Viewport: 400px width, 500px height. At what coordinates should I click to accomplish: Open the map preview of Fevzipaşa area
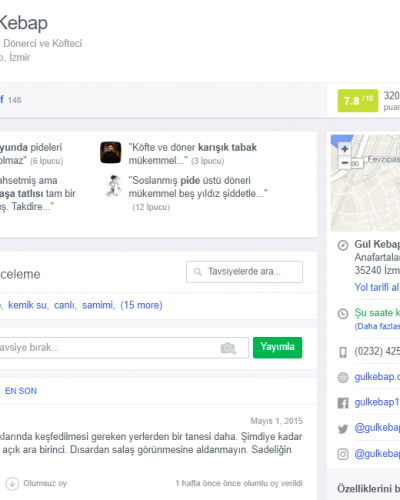point(365,183)
